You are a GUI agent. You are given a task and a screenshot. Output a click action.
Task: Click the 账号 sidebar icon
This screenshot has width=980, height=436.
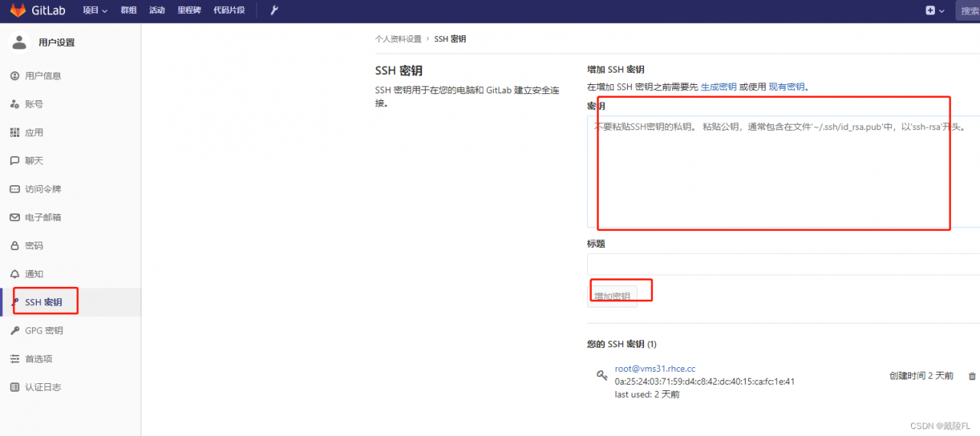15,104
